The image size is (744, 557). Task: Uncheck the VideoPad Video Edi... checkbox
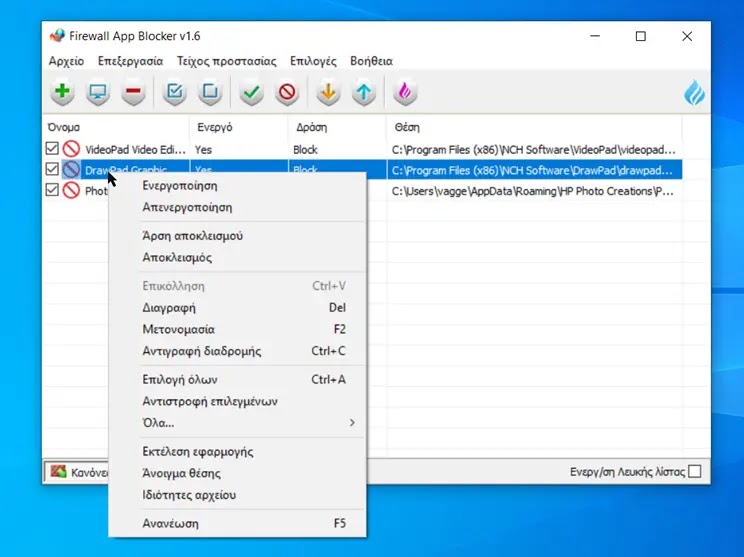coord(52,149)
